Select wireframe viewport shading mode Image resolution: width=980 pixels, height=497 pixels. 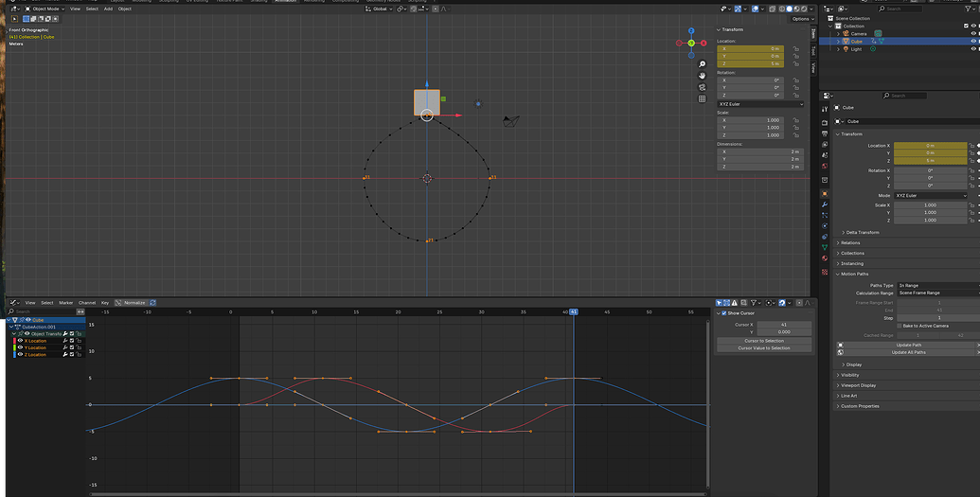[781, 9]
